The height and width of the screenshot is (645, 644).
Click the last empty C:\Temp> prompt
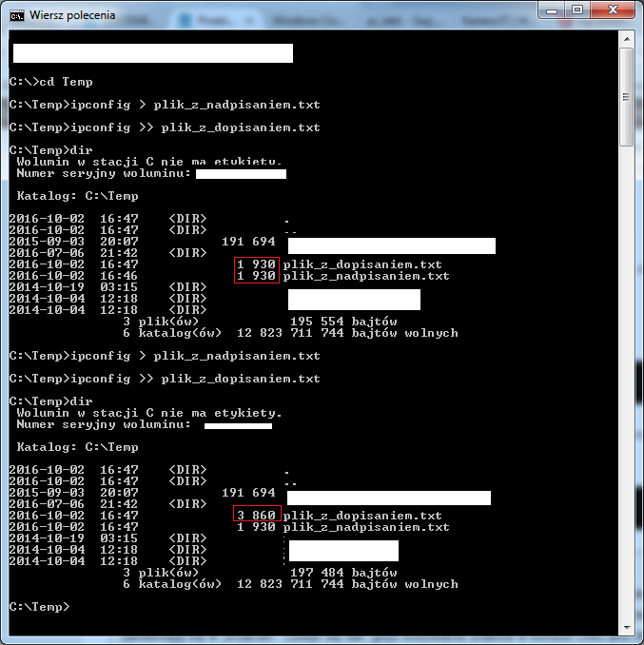39,607
